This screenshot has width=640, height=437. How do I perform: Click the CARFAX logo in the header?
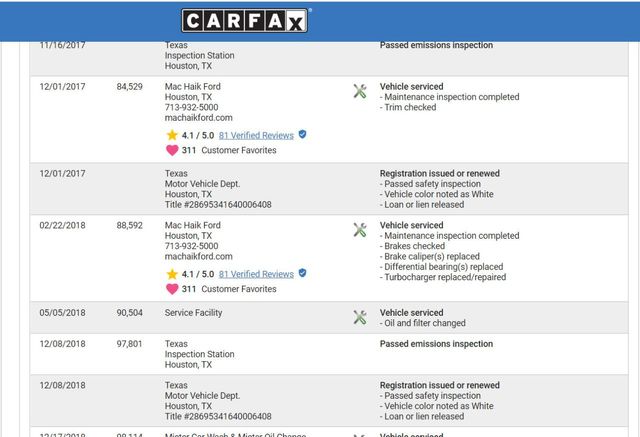pyautogui.click(x=245, y=20)
